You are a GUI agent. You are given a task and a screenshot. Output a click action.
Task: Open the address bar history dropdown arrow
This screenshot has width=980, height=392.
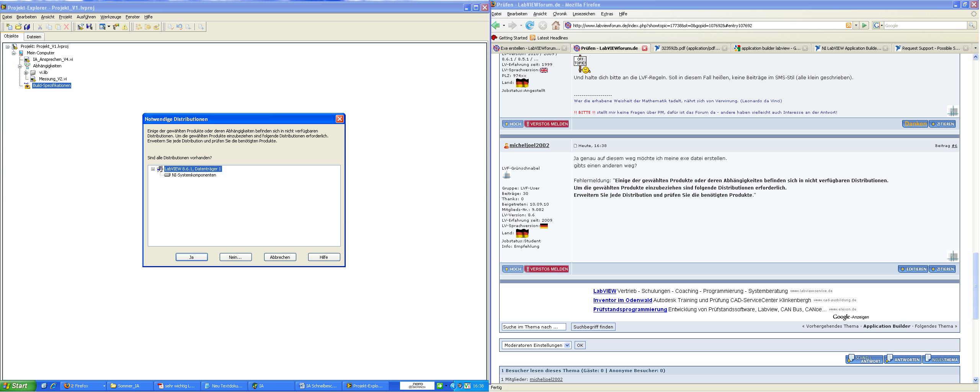tap(856, 26)
